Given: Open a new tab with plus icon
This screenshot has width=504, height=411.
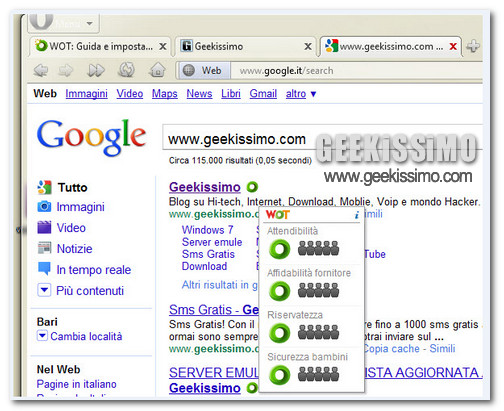Looking at the screenshot, I should click(473, 46).
